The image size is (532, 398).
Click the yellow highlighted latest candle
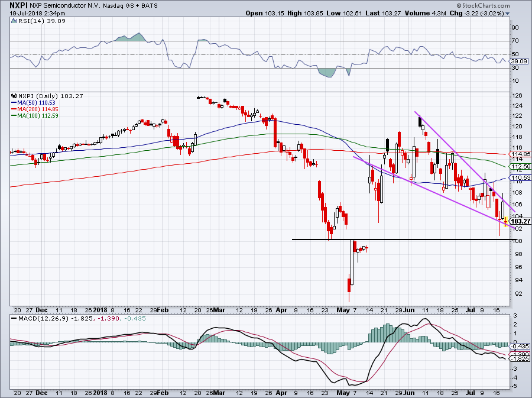click(506, 222)
